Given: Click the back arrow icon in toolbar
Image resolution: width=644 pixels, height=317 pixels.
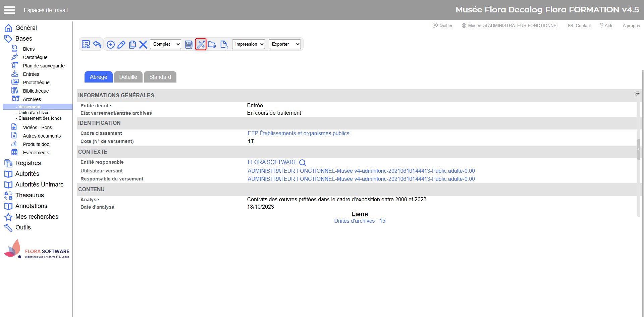Looking at the screenshot, I should tap(97, 44).
